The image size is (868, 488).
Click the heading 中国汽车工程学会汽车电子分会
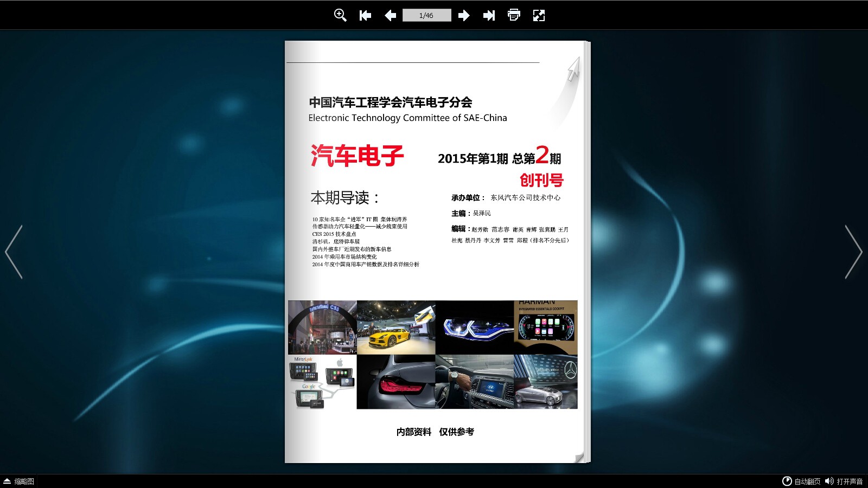coord(391,102)
